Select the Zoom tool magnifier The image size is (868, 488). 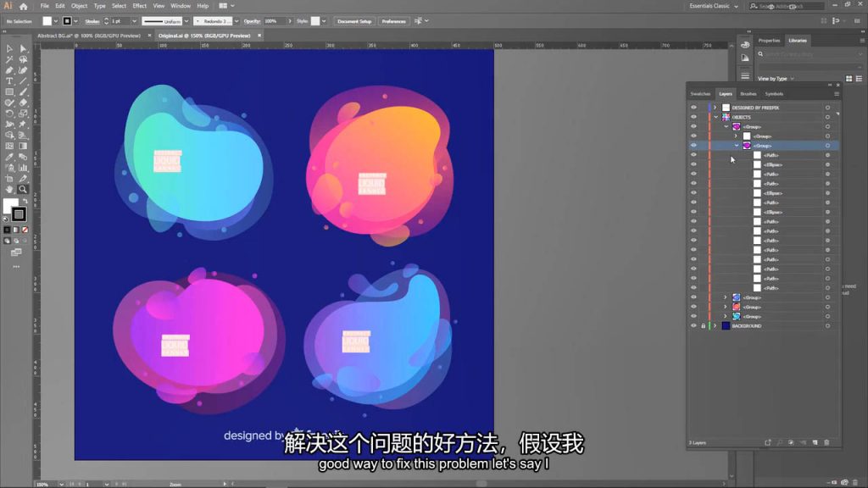click(23, 189)
